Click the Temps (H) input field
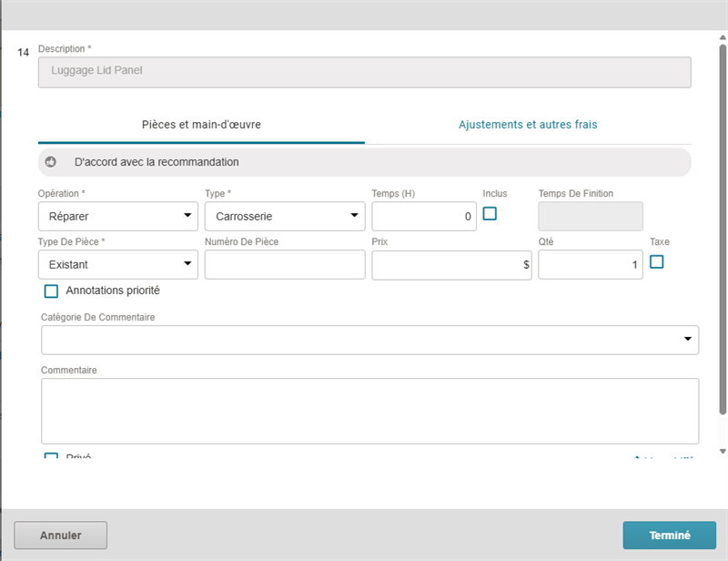 [x=423, y=216]
